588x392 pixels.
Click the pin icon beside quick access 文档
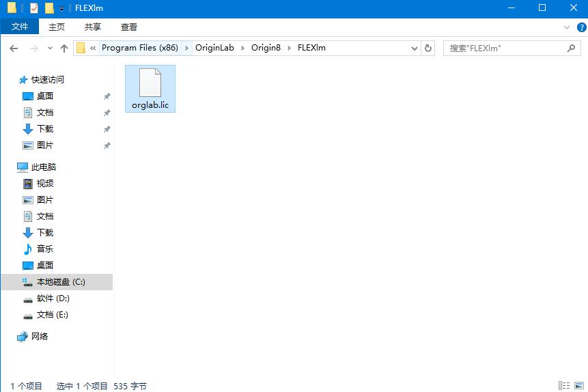pos(107,113)
